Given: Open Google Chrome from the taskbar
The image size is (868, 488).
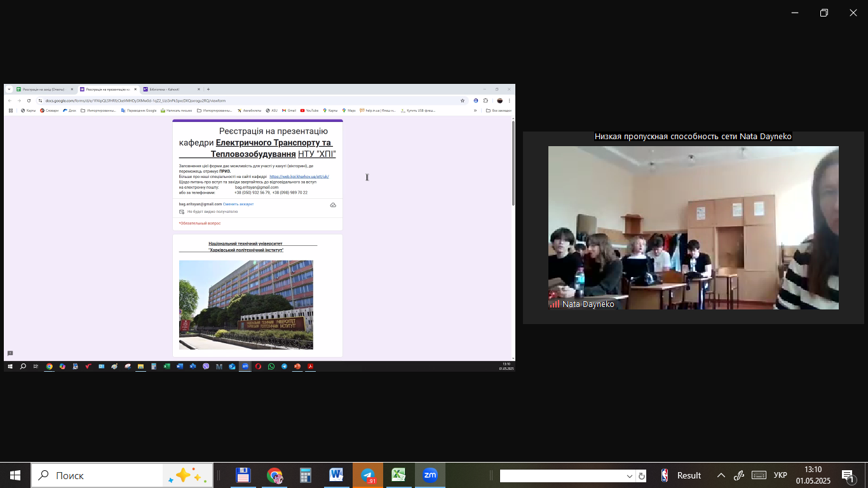Looking at the screenshot, I should (275, 475).
